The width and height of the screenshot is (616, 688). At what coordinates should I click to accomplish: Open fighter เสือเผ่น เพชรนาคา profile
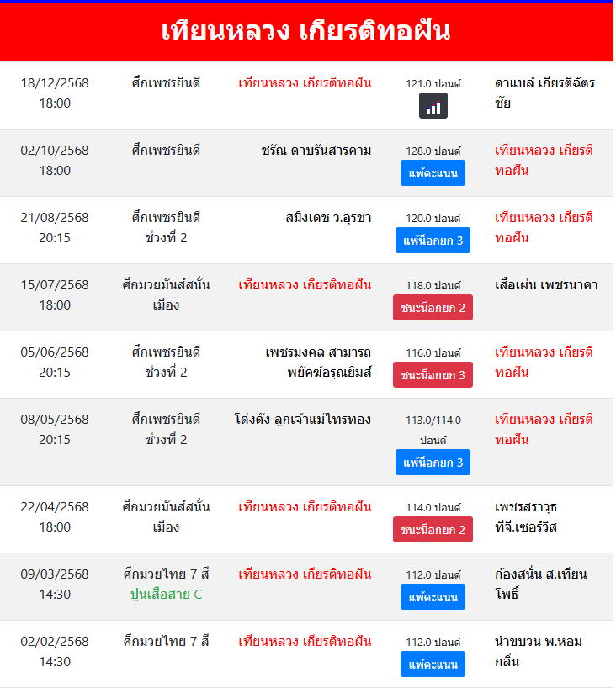[x=546, y=285]
